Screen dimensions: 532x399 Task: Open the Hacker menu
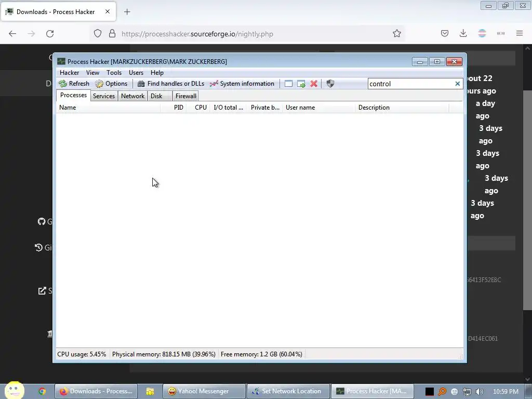[x=69, y=73]
